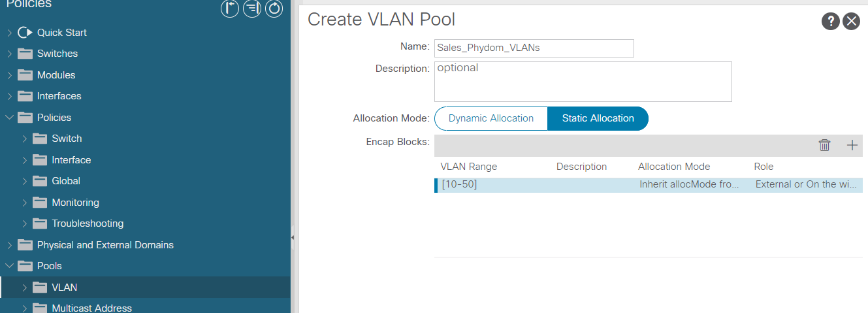Expand the Switch subfolder chevron
This screenshot has height=313, width=868.
click(25, 139)
